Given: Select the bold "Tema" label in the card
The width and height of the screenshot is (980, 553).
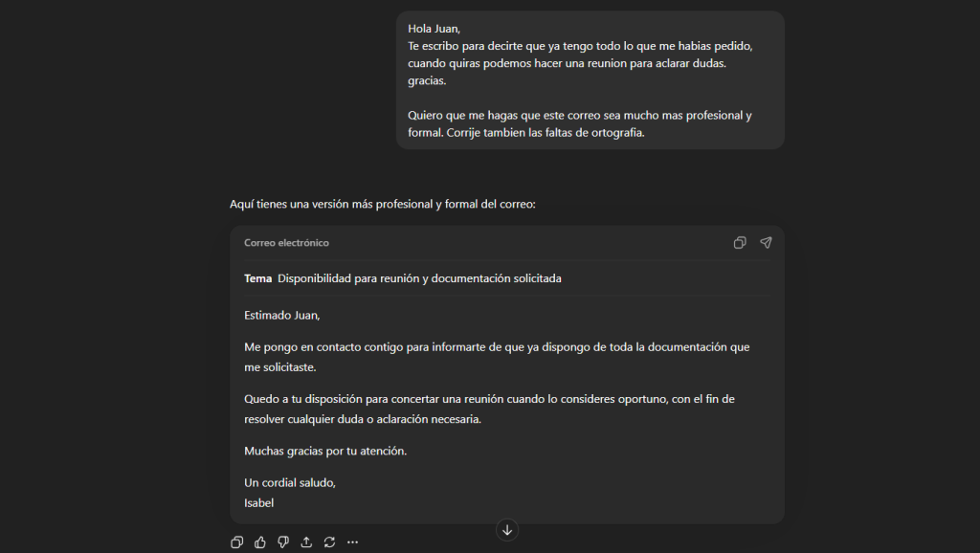Looking at the screenshot, I should [x=256, y=277].
